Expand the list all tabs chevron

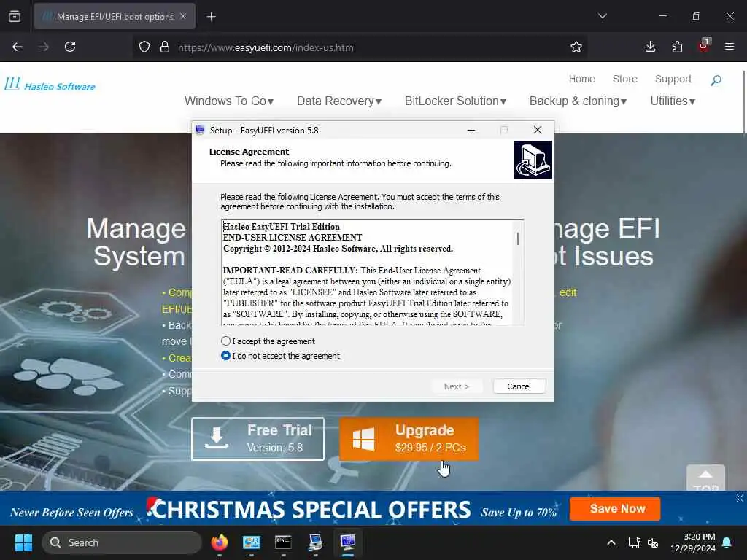(x=603, y=16)
